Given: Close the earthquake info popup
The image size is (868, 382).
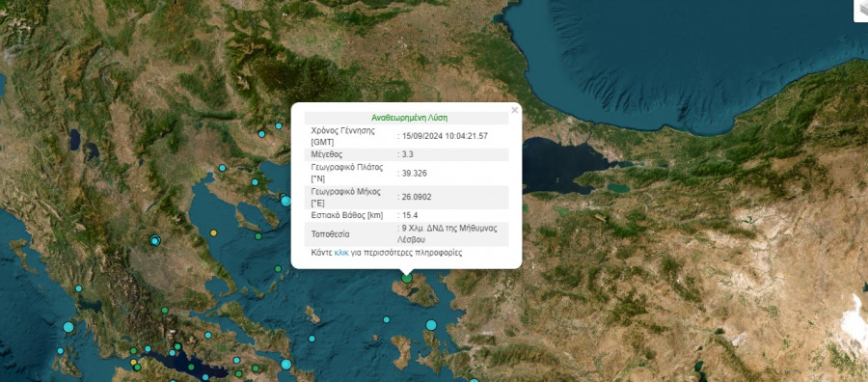Looking at the screenshot, I should click(x=515, y=110).
